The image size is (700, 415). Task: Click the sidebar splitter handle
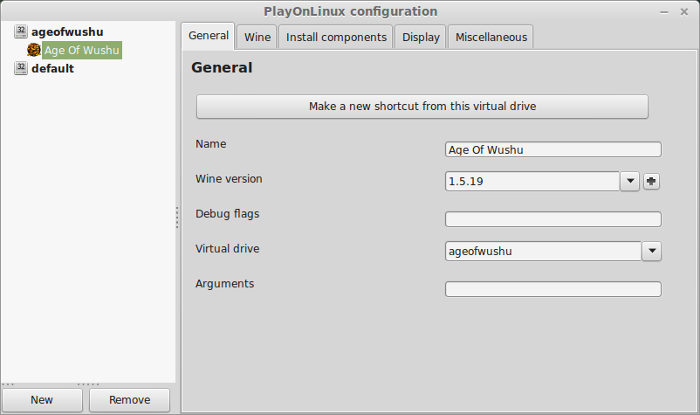pos(177,217)
